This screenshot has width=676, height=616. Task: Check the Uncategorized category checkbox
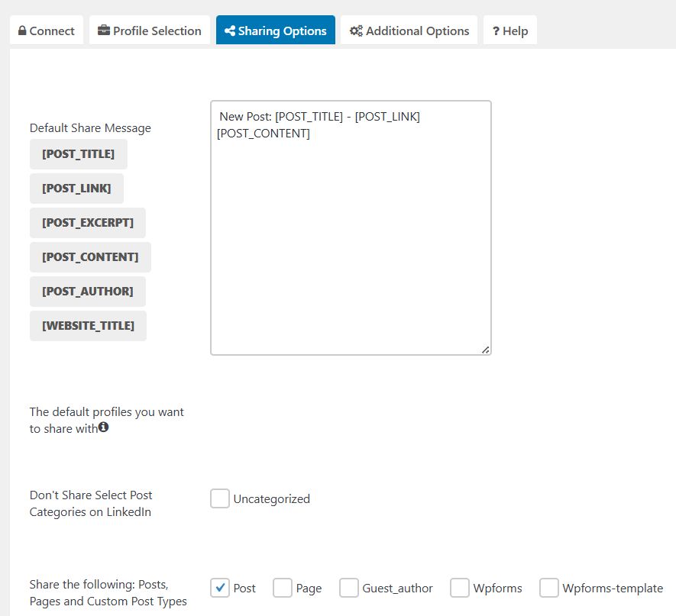pyautogui.click(x=220, y=499)
